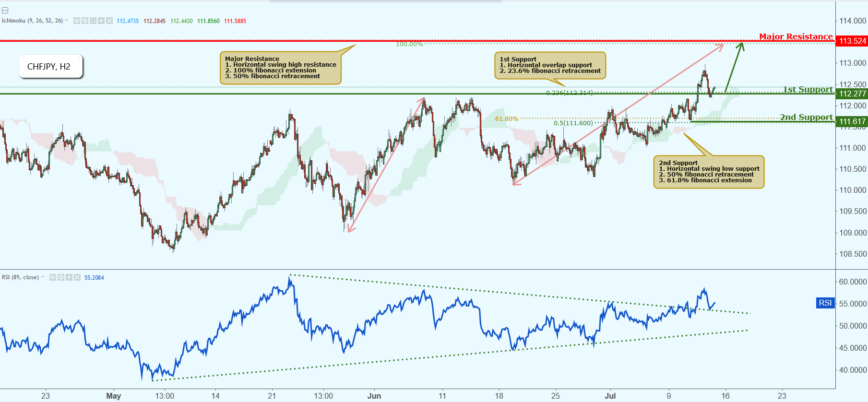The height and width of the screenshot is (402, 868).
Task: Click the 0.5(111.600) fibonacci label
Action: pyautogui.click(x=573, y=123)
